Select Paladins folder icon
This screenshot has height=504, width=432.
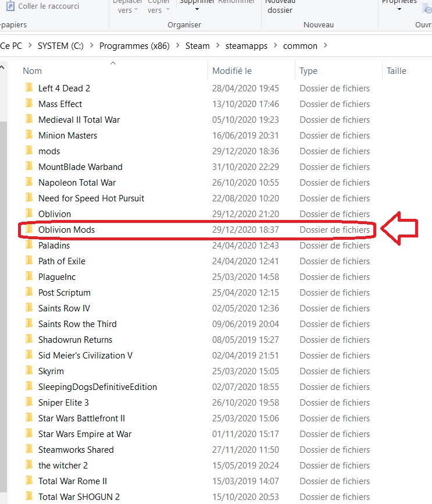29,245
